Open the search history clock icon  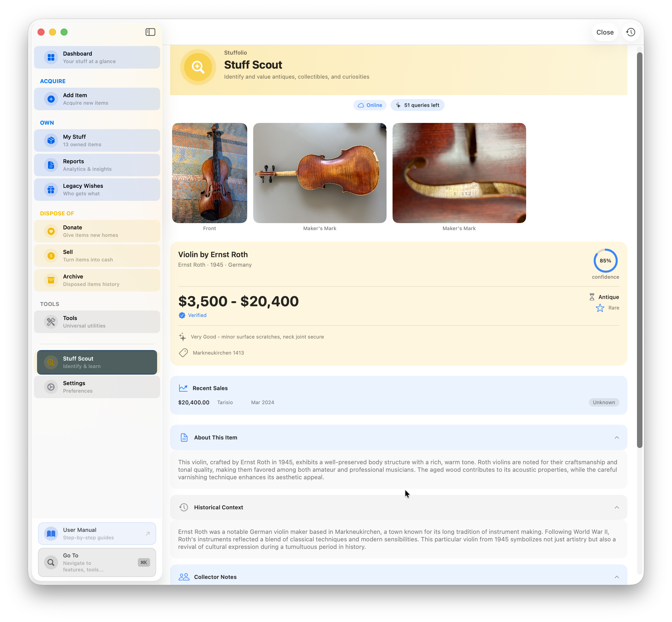(631, 32)
